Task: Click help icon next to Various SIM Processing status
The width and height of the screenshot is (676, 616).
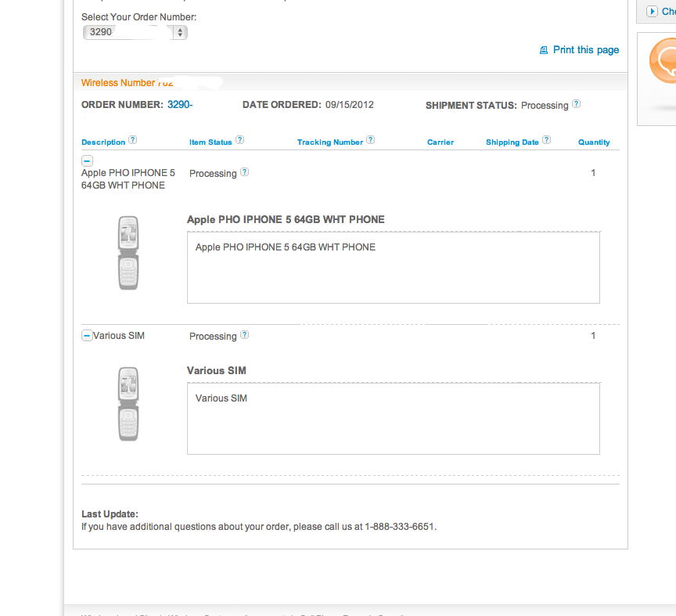Action: pos(244,335)
